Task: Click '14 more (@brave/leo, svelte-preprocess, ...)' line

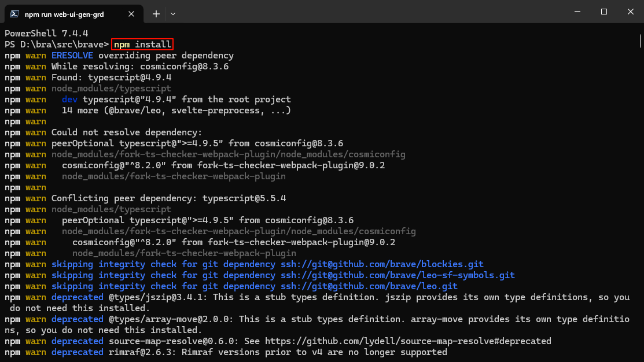Action: click(x=176, y=110)
